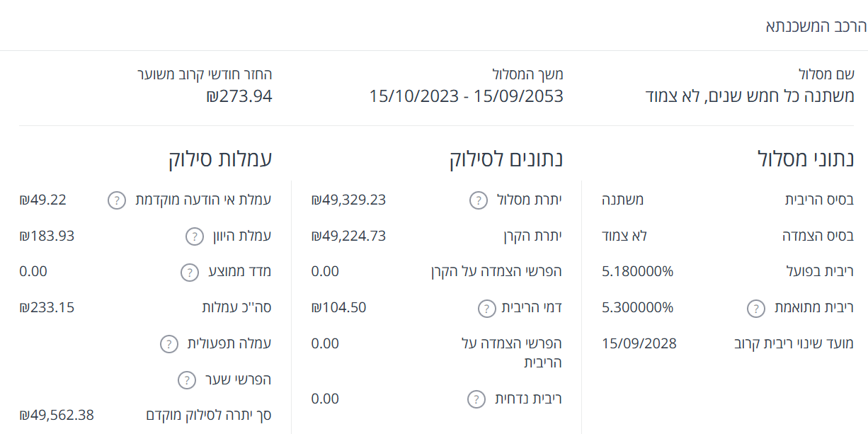Image resolution: width=868 pixels, height=434 pixels.
Task: Show the ריבית נדחית help icon
Action: 476,399
